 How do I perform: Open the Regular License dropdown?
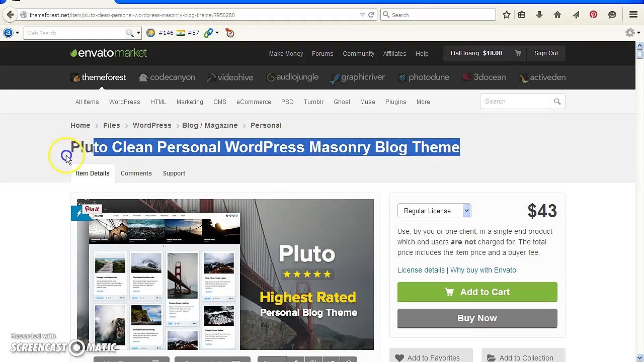(434, 211)
